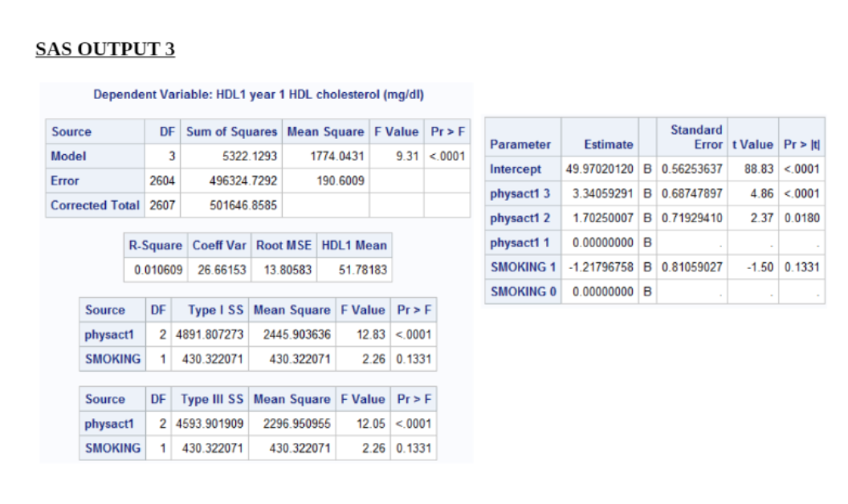This screenshot has width=848, height=504.
Task: Select the t value 4.86
Action: pyautogui.click(x=762, y=193)
